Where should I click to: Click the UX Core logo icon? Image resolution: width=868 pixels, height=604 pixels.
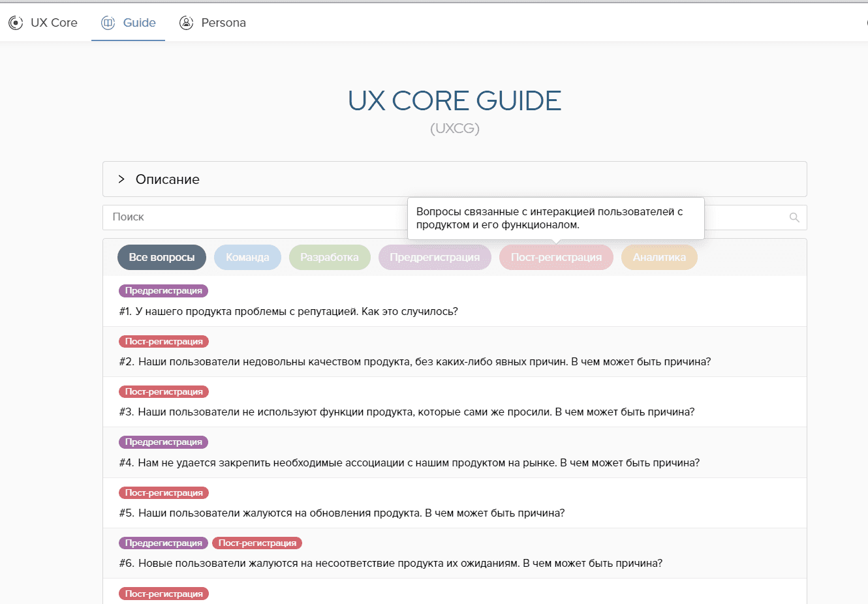tap(16, 22)
